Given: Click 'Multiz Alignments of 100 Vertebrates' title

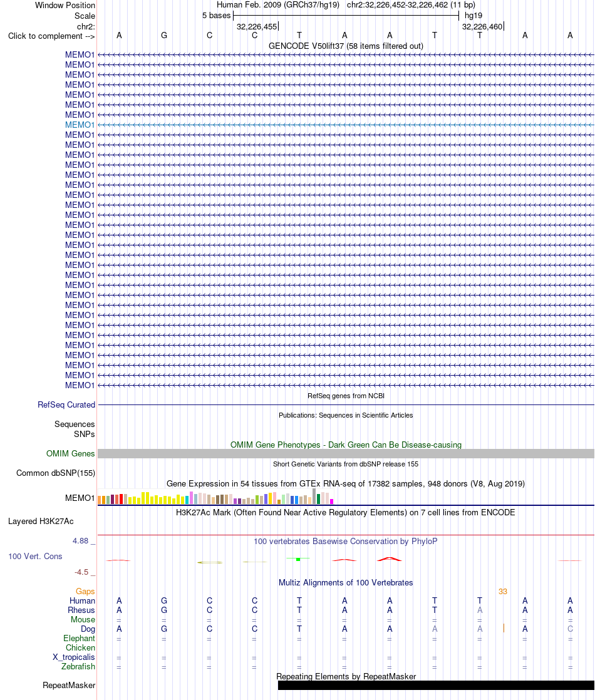Looking at the screenshot, I should [346, 582].
